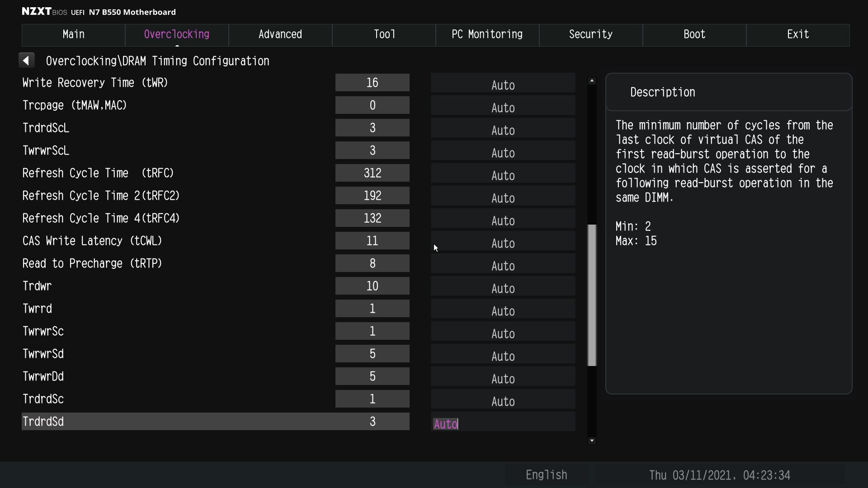Click the scrollbar up arrow

coord(592,81)
